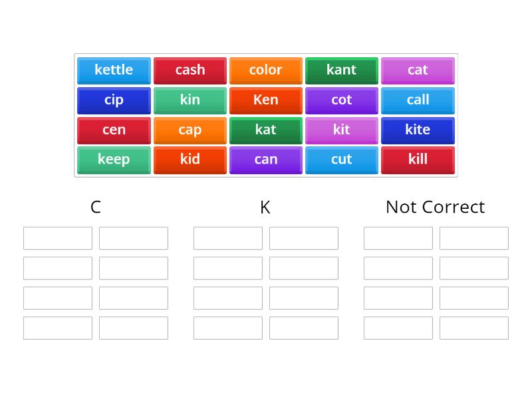Pick the purple 'cot' word tile

[x=341, y=100]
